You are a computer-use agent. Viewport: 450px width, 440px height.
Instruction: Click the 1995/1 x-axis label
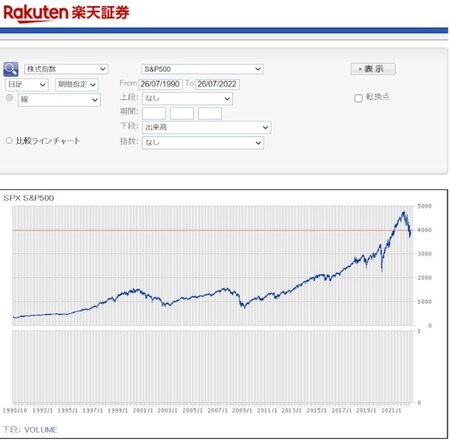[x=68, y=410]
